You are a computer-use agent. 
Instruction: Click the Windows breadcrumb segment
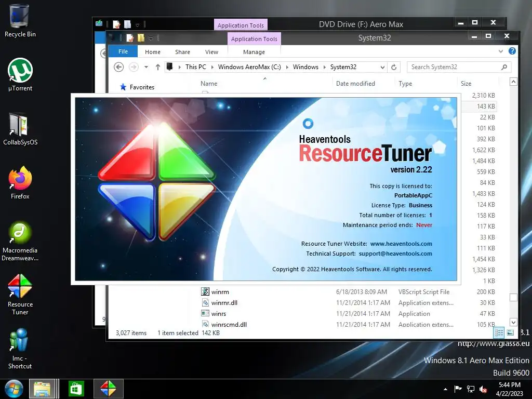coord(305,67)
